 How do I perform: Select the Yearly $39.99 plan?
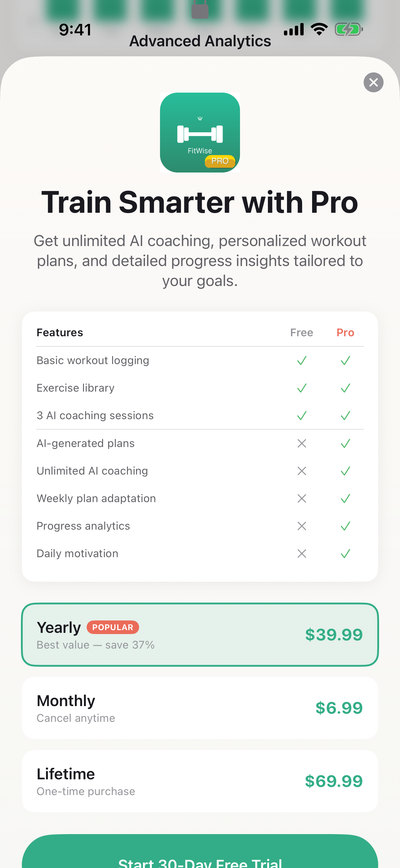(x=200, y=634)
